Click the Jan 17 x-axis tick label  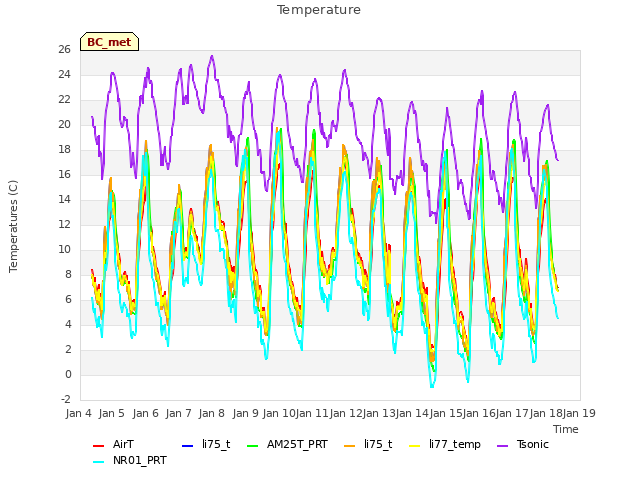[x=513, y=413]
